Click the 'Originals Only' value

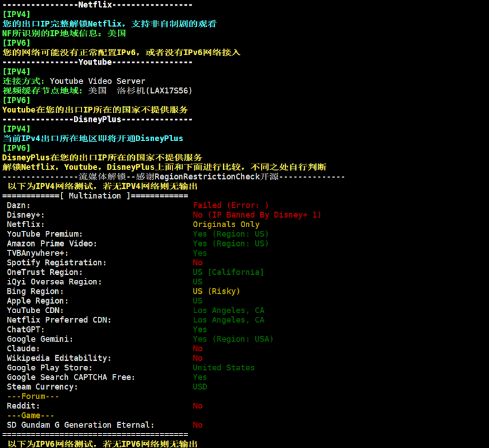pos(226,225)
